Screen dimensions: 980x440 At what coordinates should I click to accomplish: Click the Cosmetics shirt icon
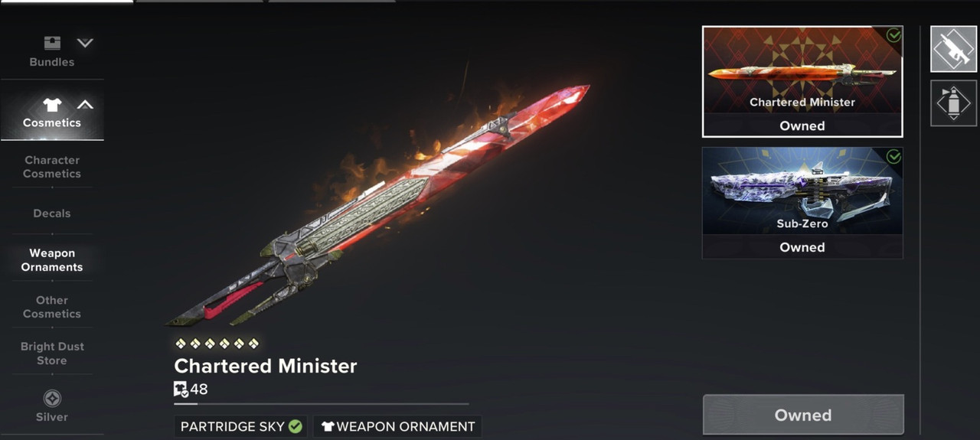click(x=52, y=105)
